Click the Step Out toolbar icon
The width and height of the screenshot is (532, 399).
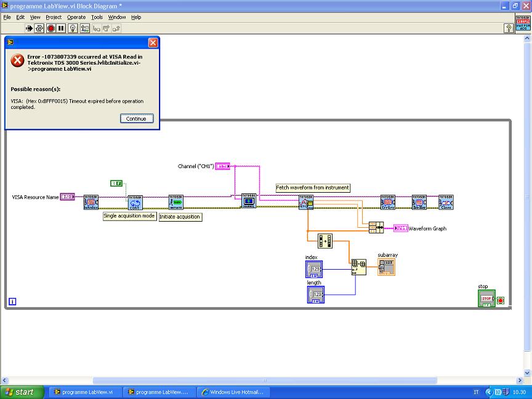coord(116,29)
